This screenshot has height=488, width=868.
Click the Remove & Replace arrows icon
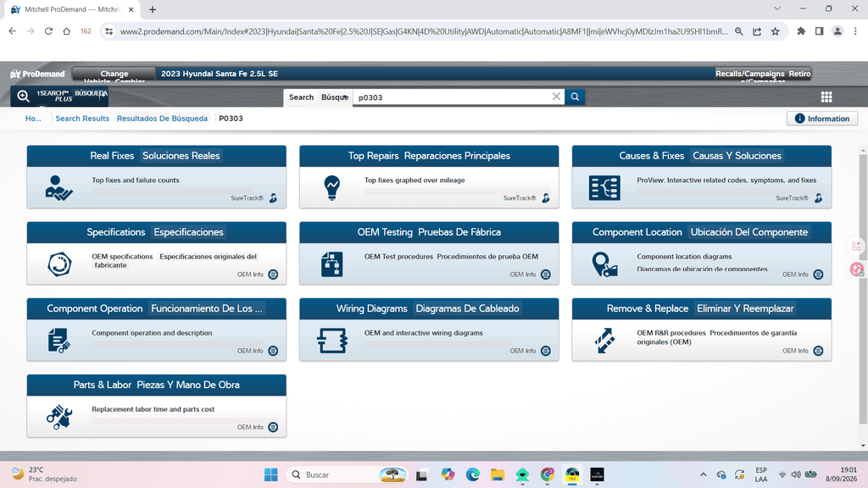click(x=604, y=341)
